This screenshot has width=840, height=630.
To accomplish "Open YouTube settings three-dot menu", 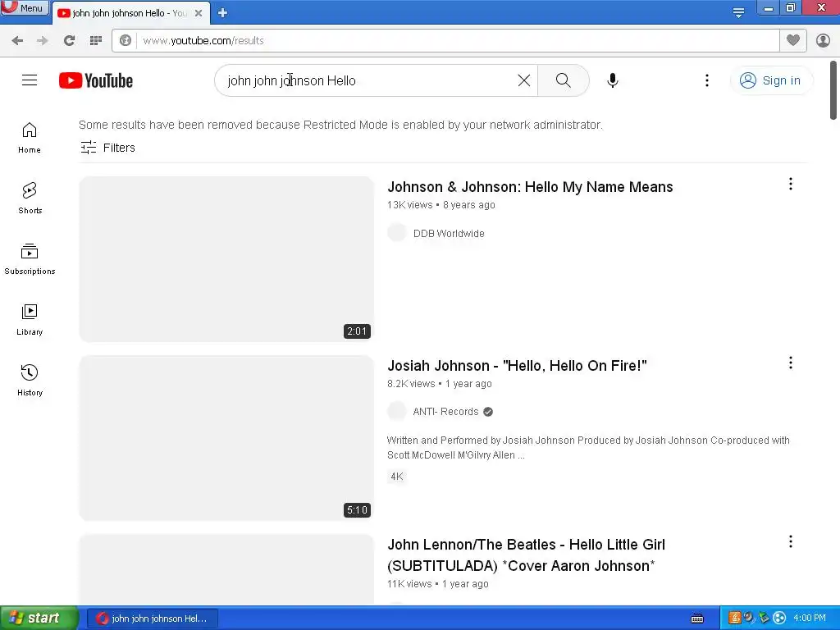I will (x=706, y=80).
